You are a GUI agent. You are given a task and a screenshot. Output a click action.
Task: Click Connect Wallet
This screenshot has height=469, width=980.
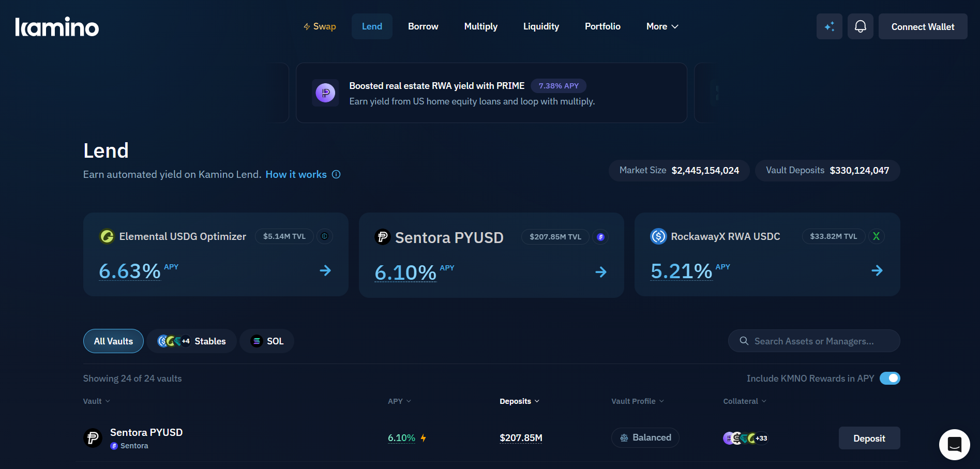pyautogui.click(x=923, y=26)
